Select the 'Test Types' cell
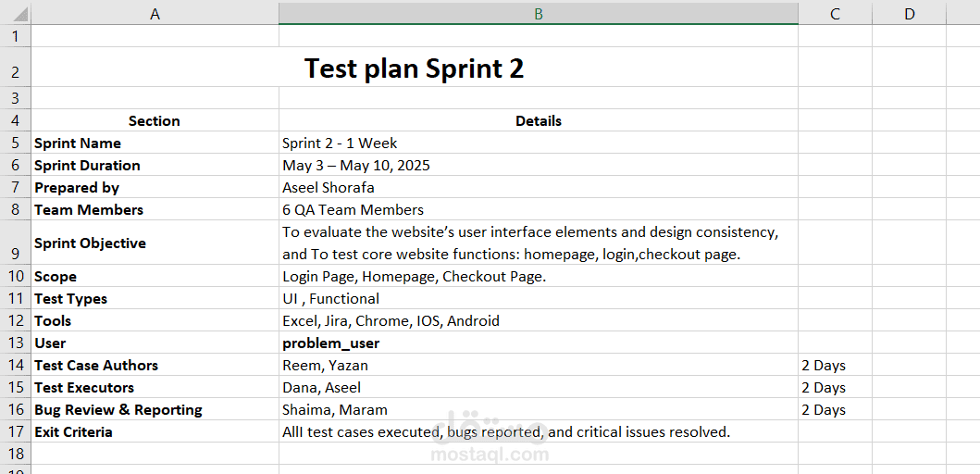 155,298
